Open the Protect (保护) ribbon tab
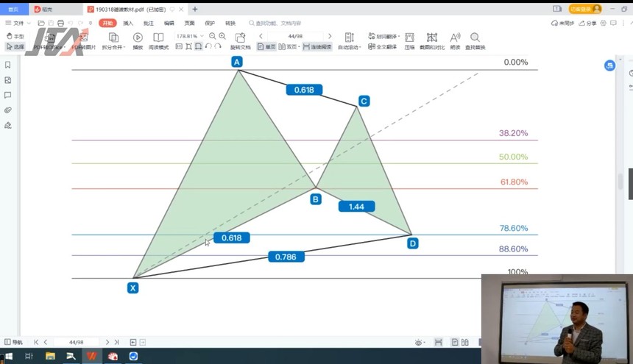The width and height of the screenshot is (633, 364). (x=210, y=23)
